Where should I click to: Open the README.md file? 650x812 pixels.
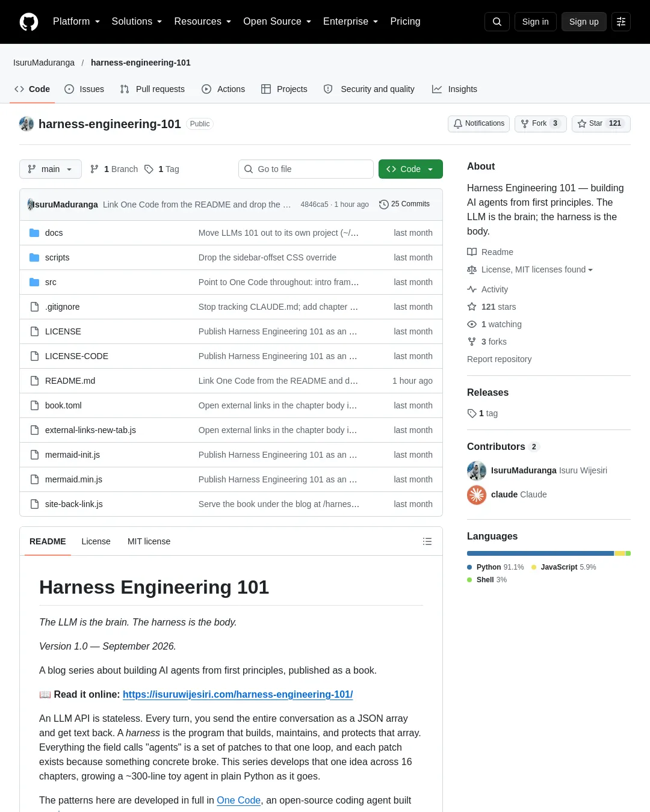(x=70, y=381)
